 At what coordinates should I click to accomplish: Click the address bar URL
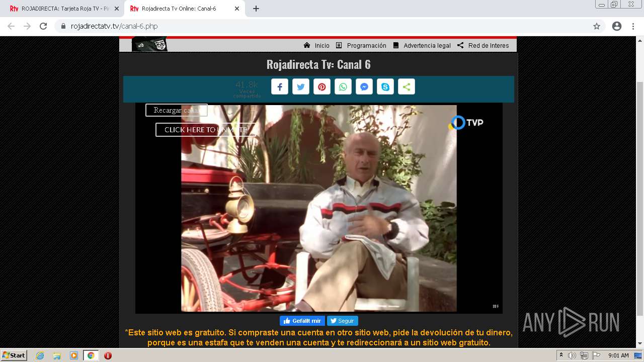114,26
